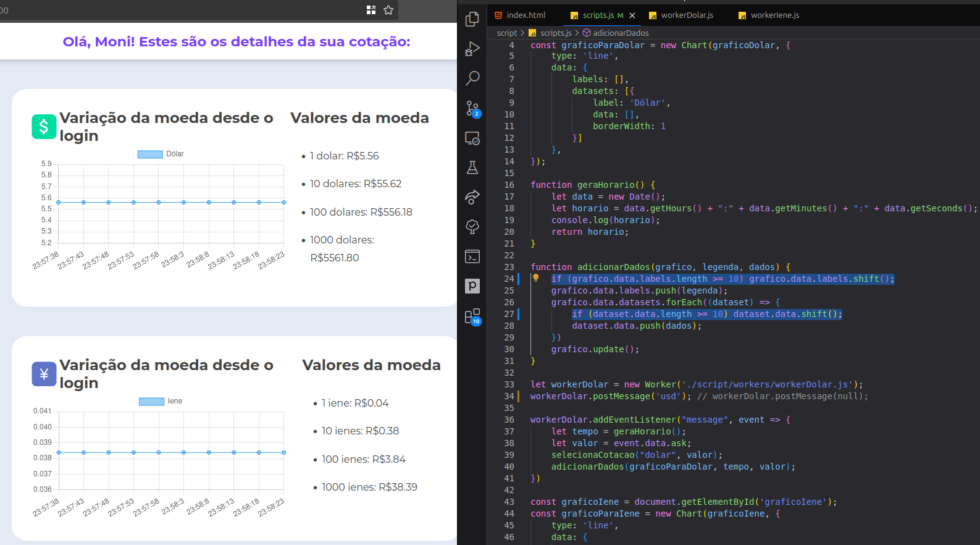Click the '10 dolares: R$55.62' list item

click(x=356, y=184)
